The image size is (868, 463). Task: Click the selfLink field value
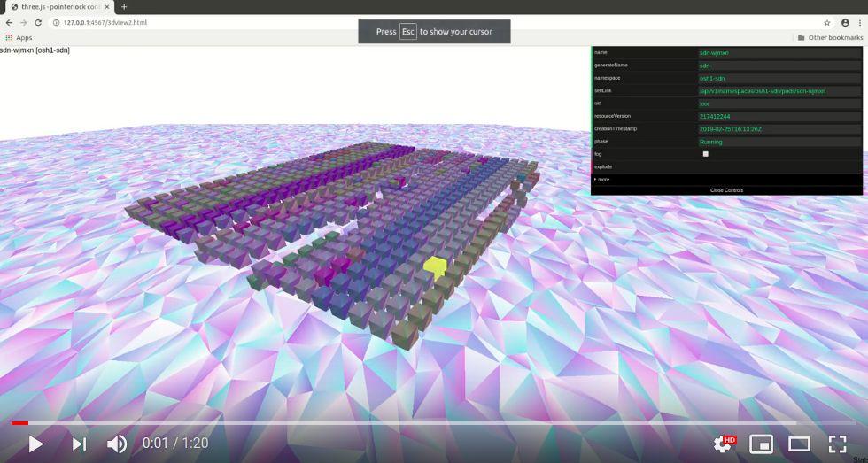point(779,90)
